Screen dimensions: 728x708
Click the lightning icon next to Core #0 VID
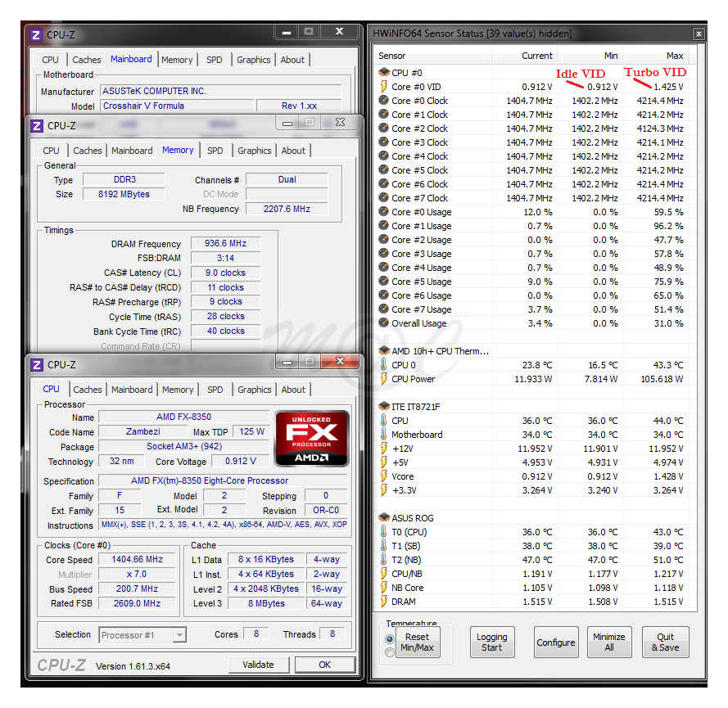[x=383, y=87]
